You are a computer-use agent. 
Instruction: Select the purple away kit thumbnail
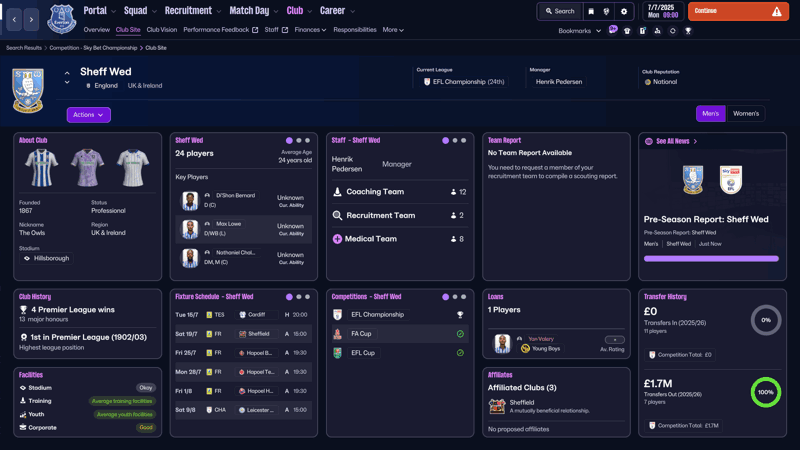coord(87,168)
